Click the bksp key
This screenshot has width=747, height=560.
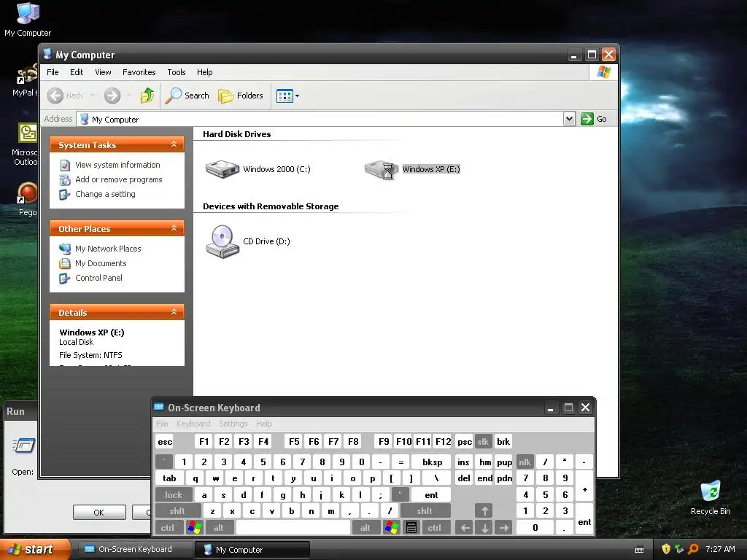[432, 462]
